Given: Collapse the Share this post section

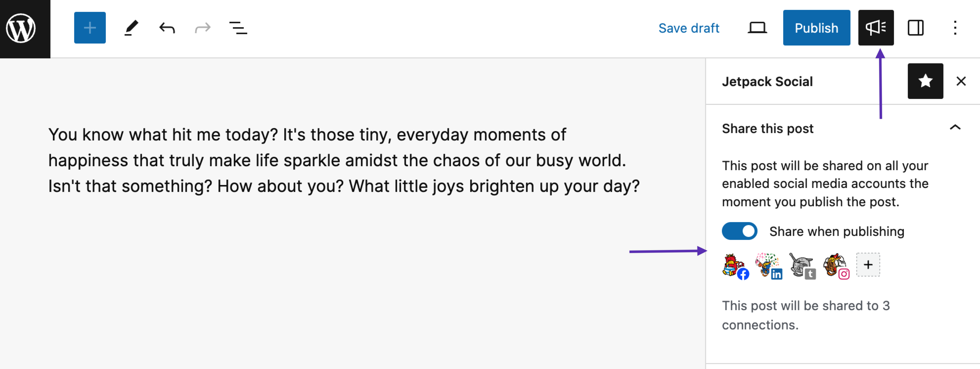Looking at the screenshot, I should (955, 127).
